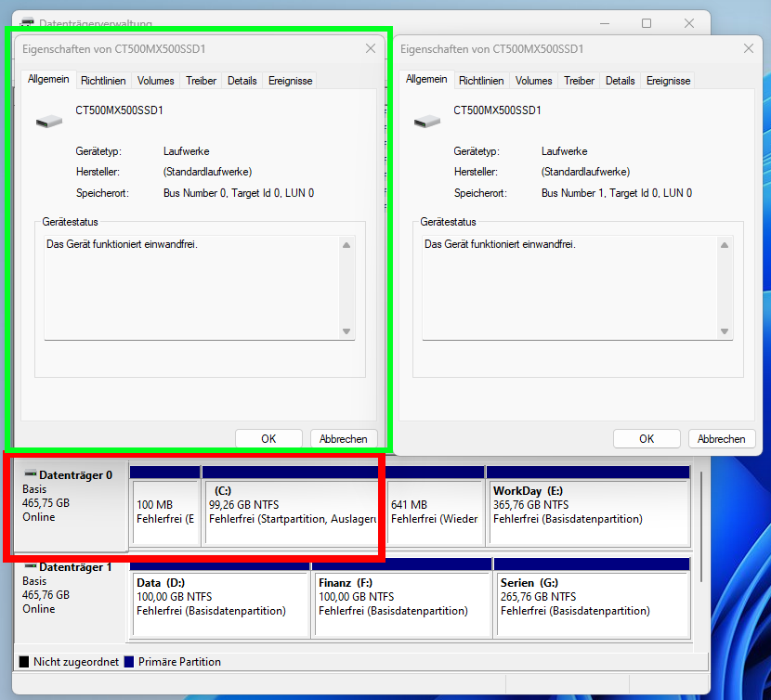The image size is (771, 700).
Task: Confirm right properties dialog with OK
Action: coord(647,438)
